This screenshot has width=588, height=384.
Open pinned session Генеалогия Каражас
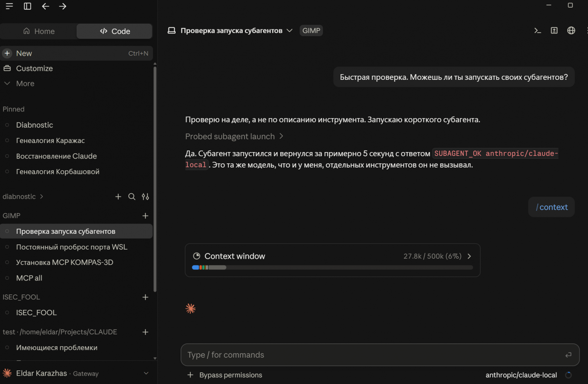(x=77, y=140)
